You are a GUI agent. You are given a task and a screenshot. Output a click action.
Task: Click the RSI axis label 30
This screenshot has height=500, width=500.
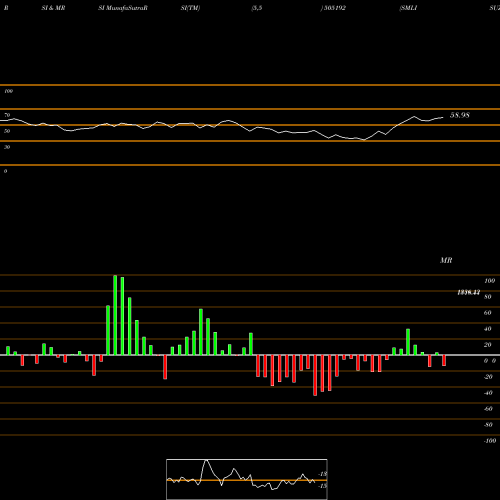tap(7, 147)
